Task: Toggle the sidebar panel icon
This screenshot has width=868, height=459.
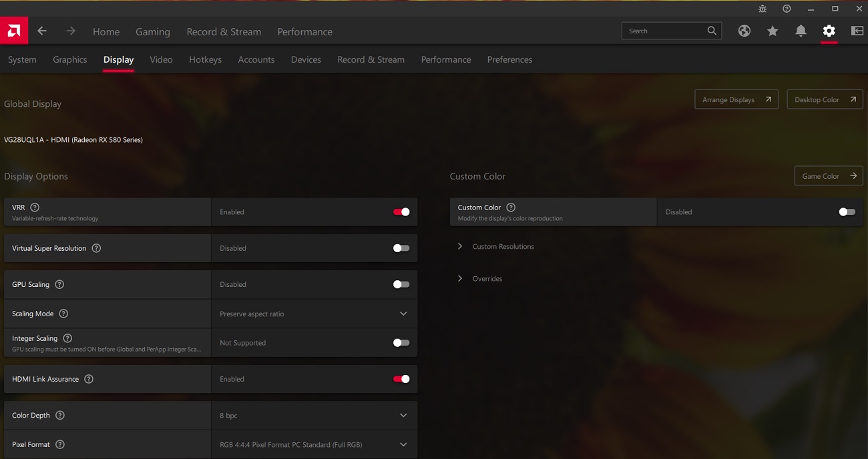Action: click(x=857, y=31)
